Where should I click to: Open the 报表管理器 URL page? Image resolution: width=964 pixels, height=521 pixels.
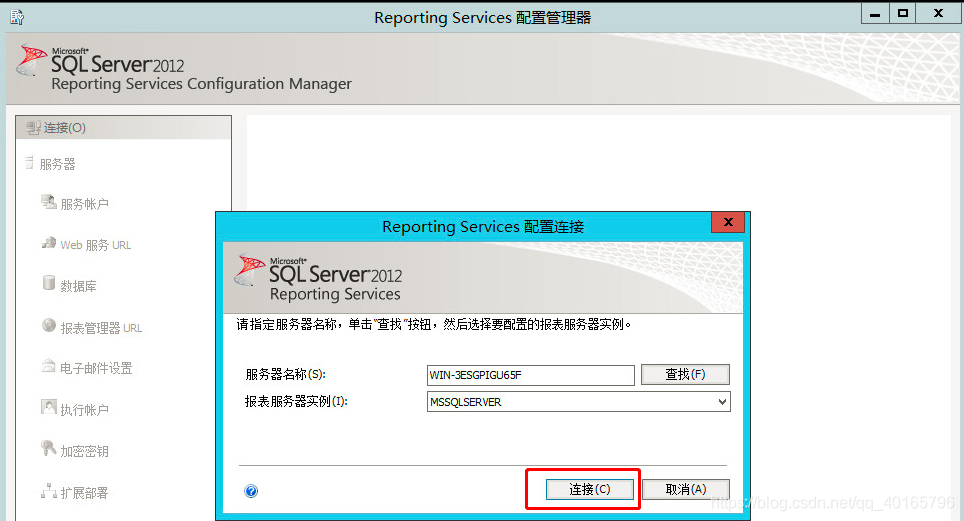click(x=101, y=328)
